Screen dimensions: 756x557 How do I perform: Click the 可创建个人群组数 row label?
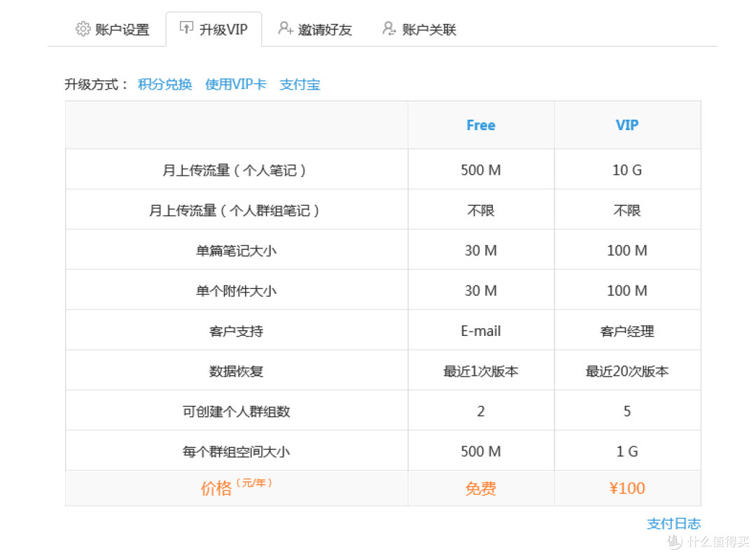pos(236,411)
